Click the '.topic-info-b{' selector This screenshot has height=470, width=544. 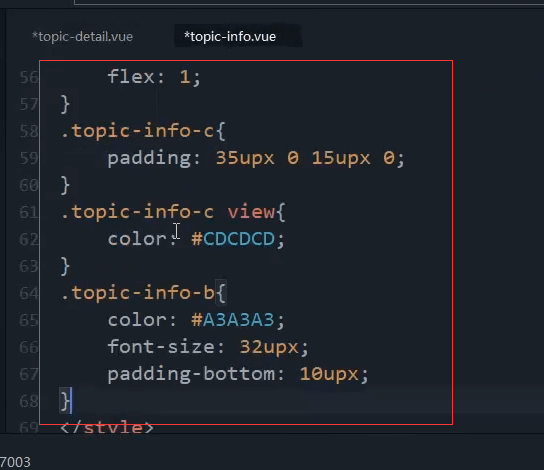(x=143, y=293)
